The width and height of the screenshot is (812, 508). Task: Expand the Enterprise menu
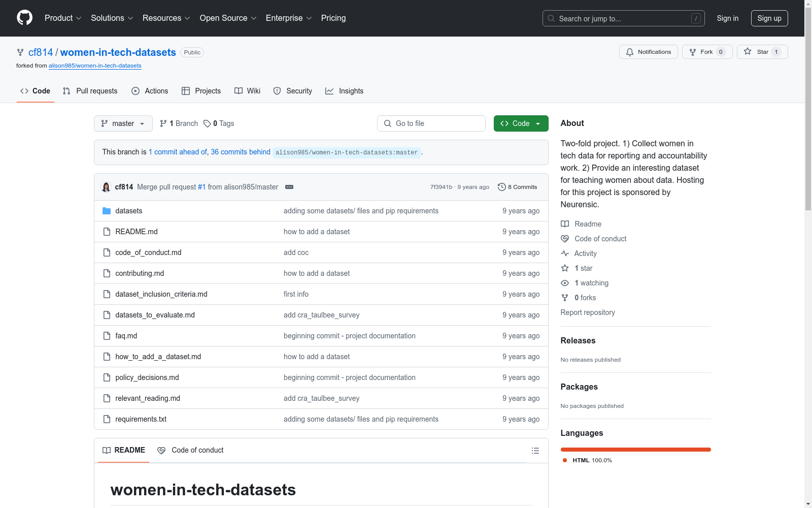289,18
